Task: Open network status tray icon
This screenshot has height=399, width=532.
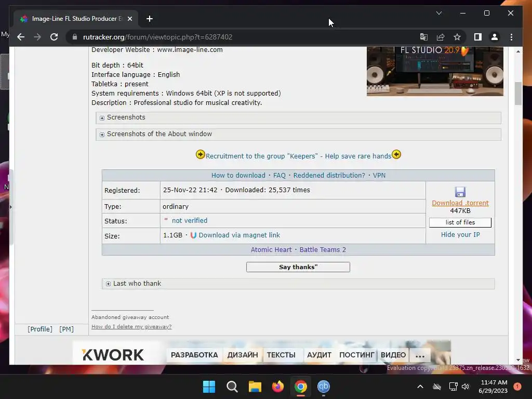Action: click(453, 387)
